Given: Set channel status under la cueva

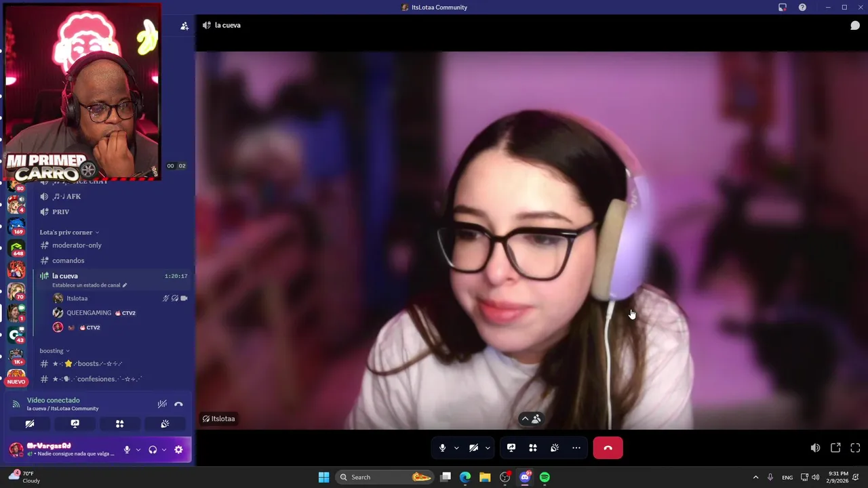Looking at the screenshot, I should tap(89, 285).
